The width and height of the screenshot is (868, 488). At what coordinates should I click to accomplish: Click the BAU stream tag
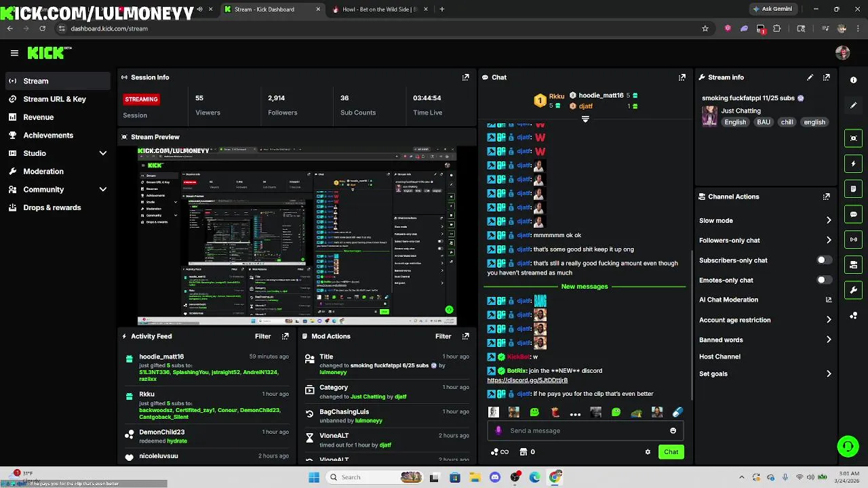(x=764, y=122)
